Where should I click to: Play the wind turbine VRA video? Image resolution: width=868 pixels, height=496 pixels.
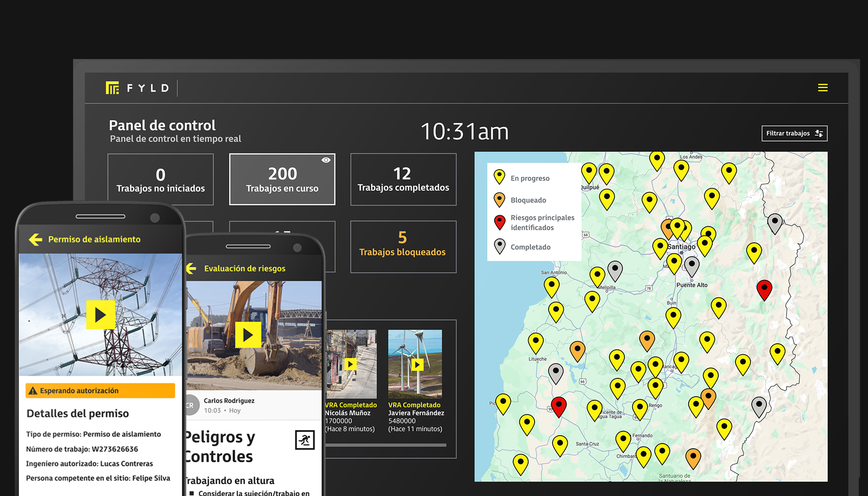(x=417, y=364)
